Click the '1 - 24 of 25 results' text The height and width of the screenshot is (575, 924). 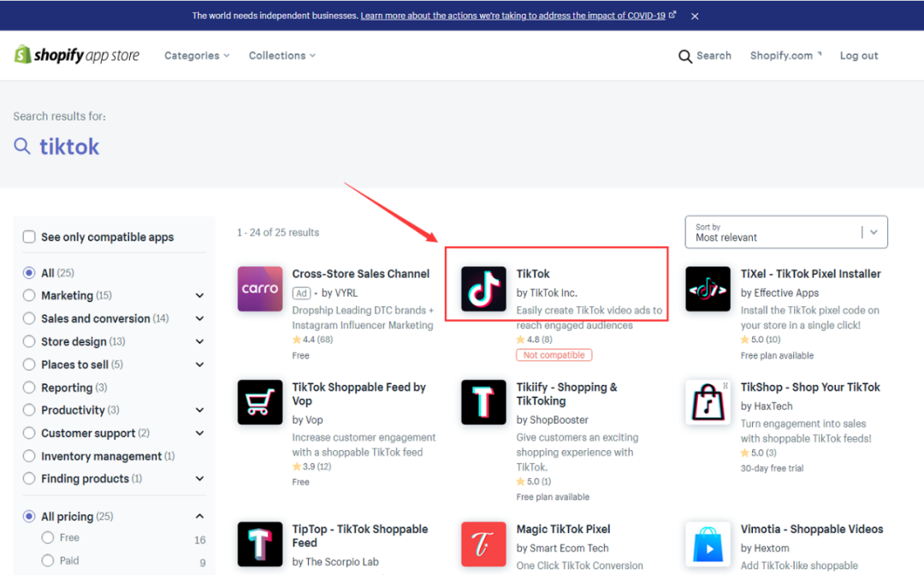click(x=277, y=232)
